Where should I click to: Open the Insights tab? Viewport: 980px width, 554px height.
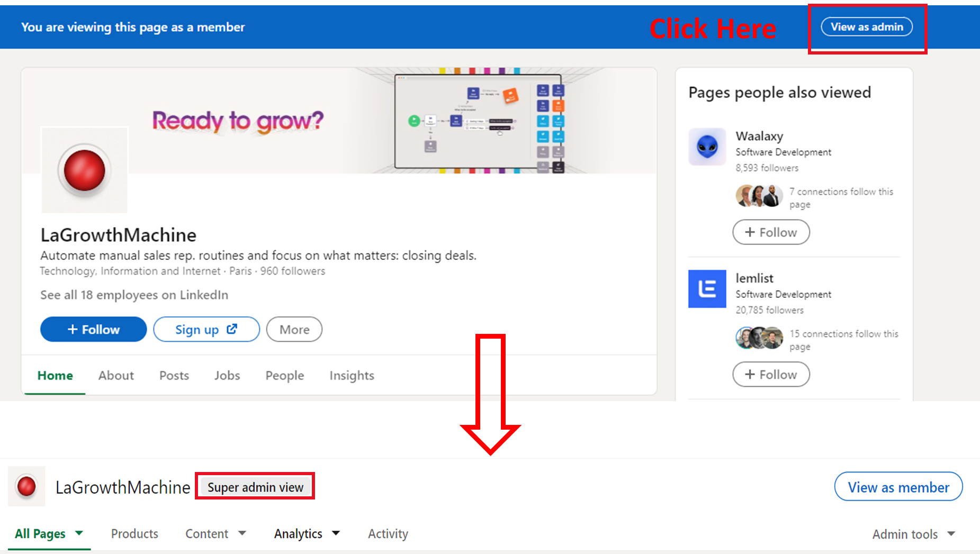[351, 375]
